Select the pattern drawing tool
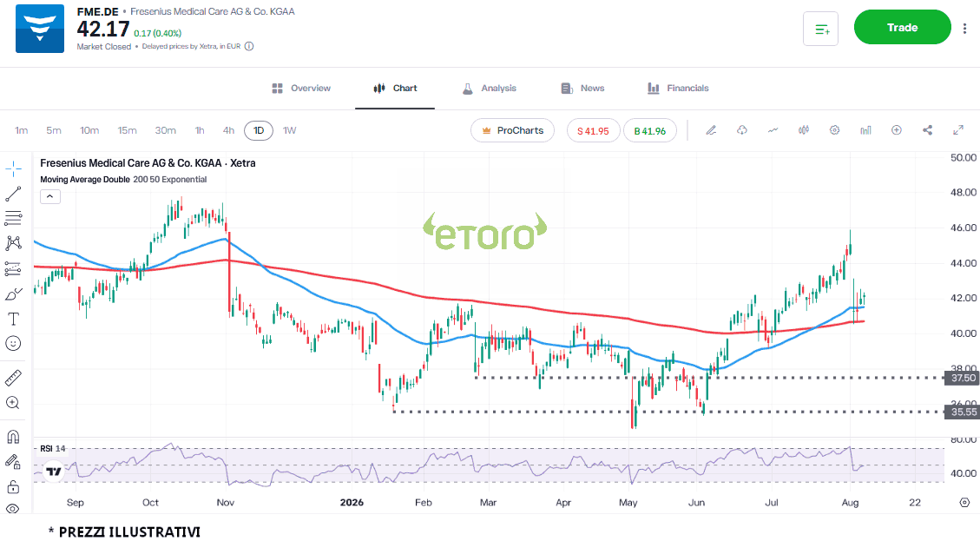 tap(13, 243)
